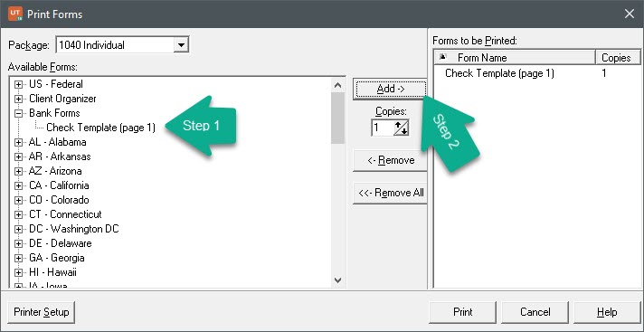Image resolution: width=644 pixels, height=332 pixels.
Task: Expand the HI - Hawaii node
Action: click(18, 272)
